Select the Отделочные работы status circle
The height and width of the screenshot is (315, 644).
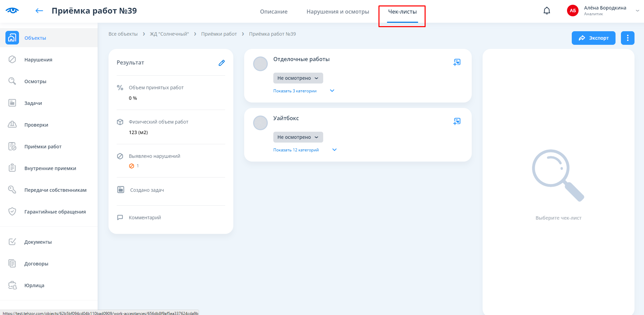(260, 64)
